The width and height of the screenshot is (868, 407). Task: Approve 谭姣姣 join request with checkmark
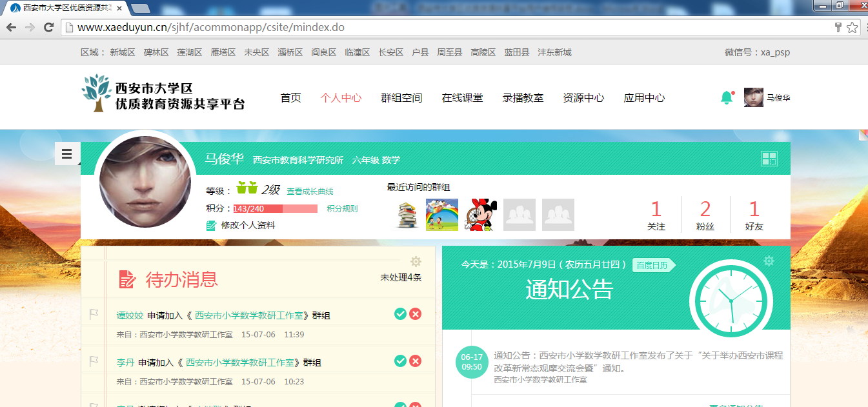[400, 313]
